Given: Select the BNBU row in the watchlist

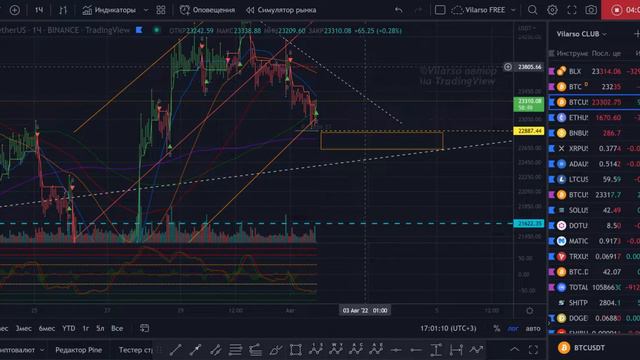Looking at the screenshot, I should coord(594,133).
